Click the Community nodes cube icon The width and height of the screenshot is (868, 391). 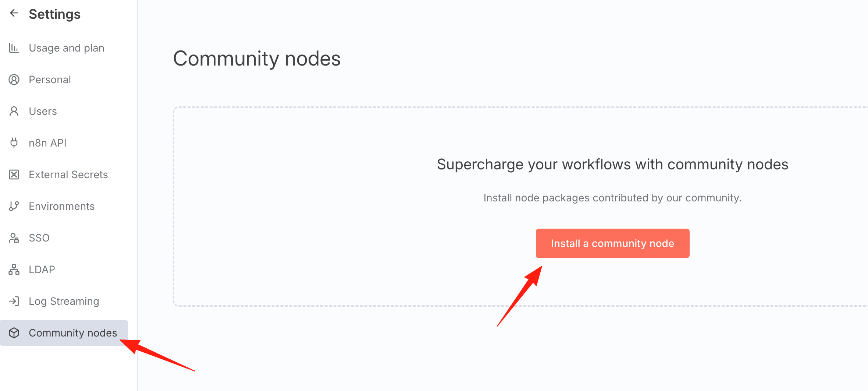(x=14, y=333)
